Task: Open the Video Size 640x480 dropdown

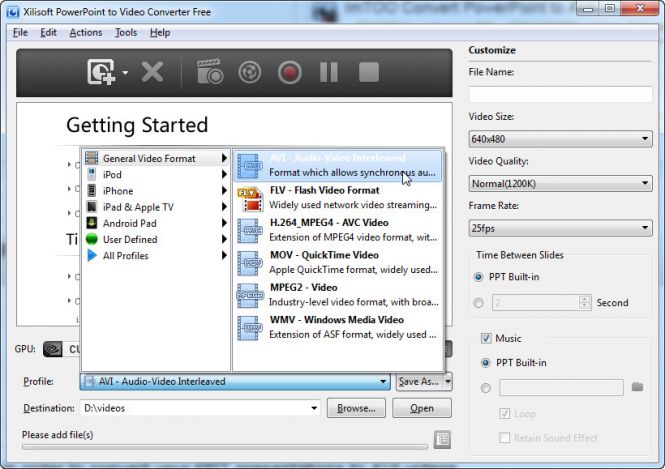Action: point(560,139)
